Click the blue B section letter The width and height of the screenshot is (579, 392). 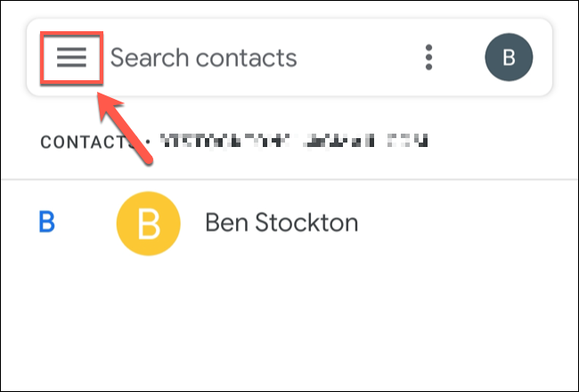46,222
